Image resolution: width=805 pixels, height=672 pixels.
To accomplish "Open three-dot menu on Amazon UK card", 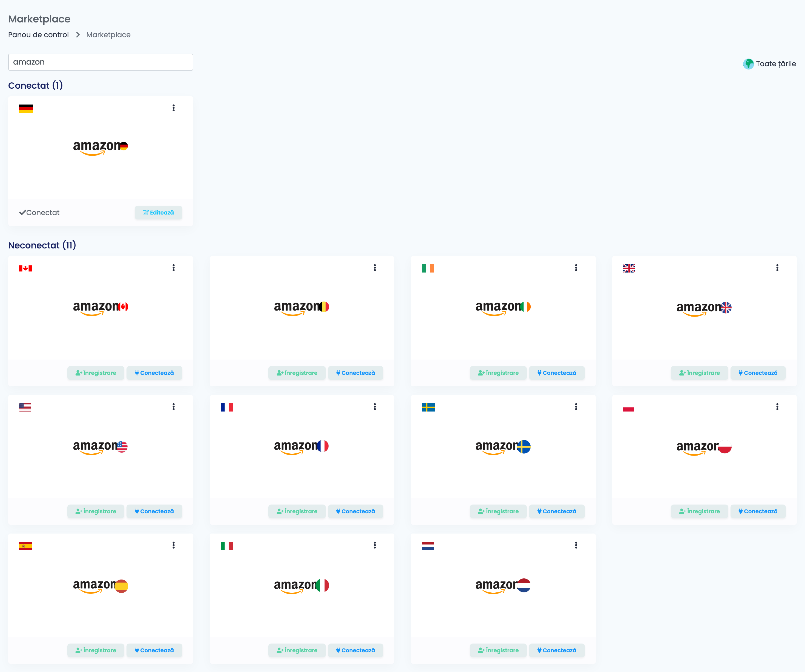I will [777, 268].
